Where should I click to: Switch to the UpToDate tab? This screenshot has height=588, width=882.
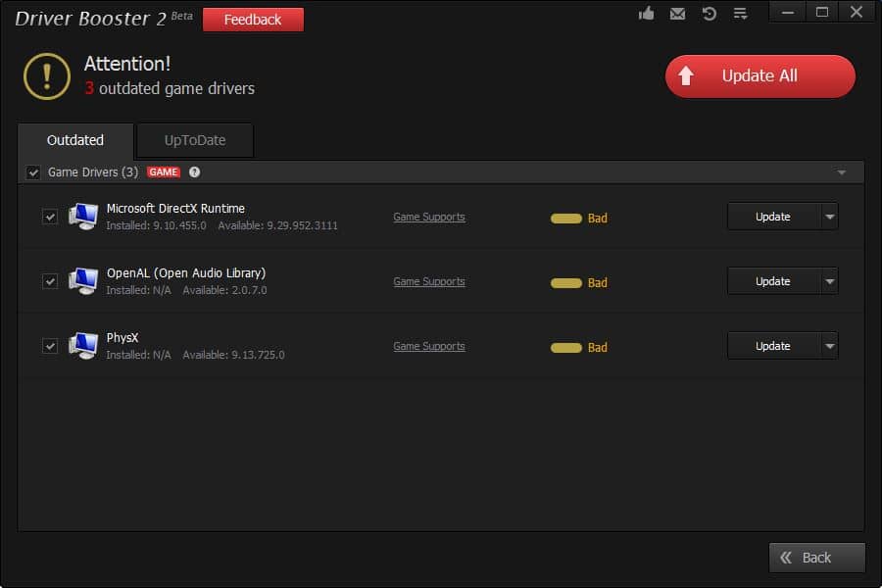coord(195,141)
